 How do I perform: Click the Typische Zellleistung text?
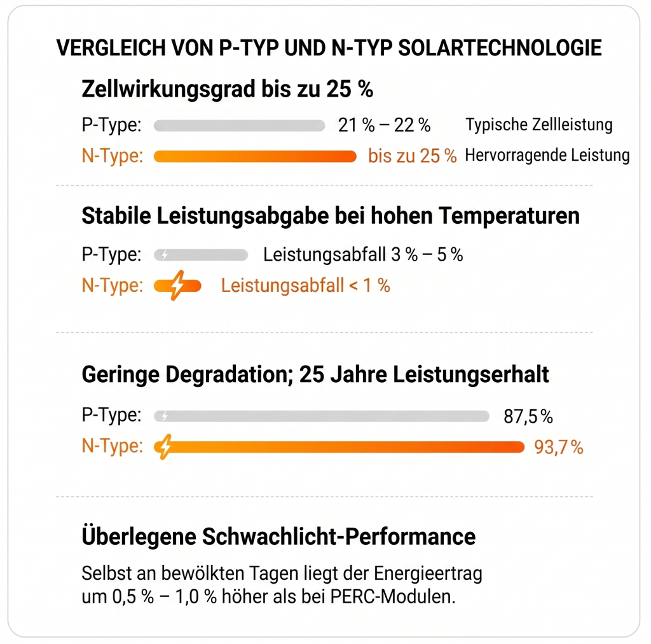tap(539, 125)
